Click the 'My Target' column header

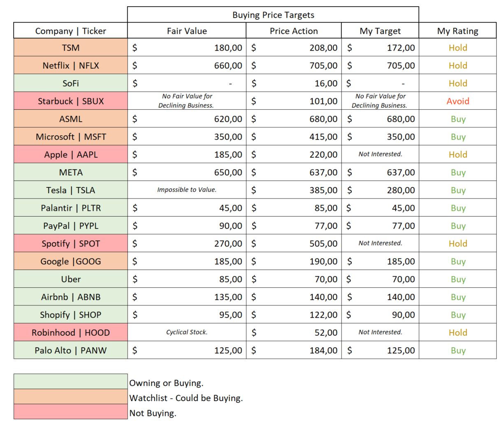(380, 31)
